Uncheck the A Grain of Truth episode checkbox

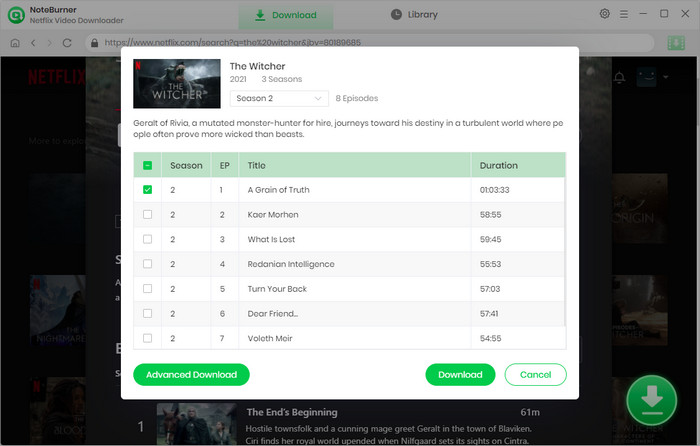pyautogui.click(x=147, y=190)
